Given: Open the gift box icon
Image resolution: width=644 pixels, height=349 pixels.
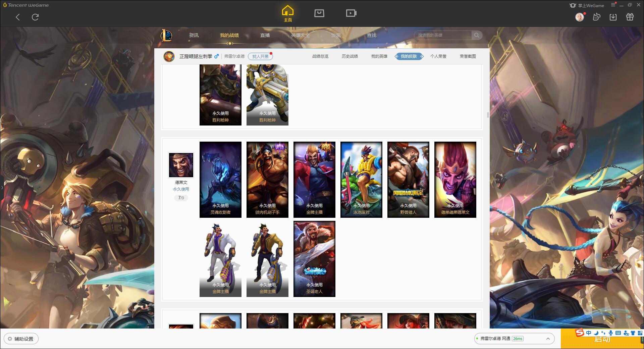Looking at the screenshot, I should click(x=630, y=17).
